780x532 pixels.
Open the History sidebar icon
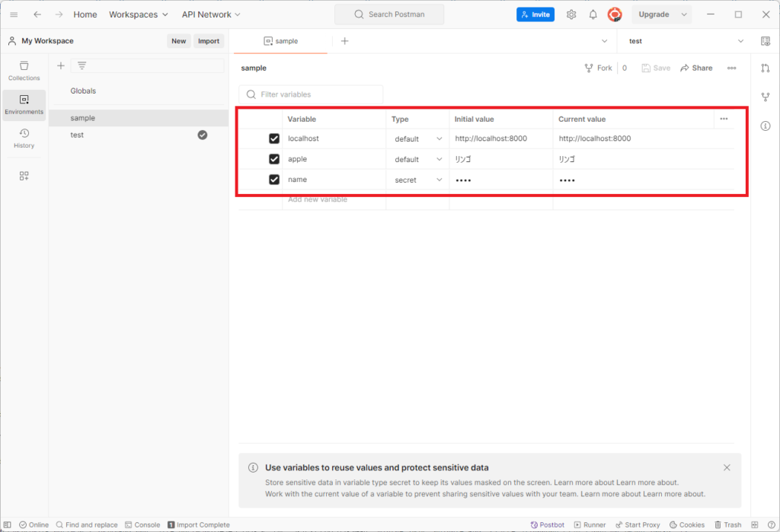[x=24, y=139]
